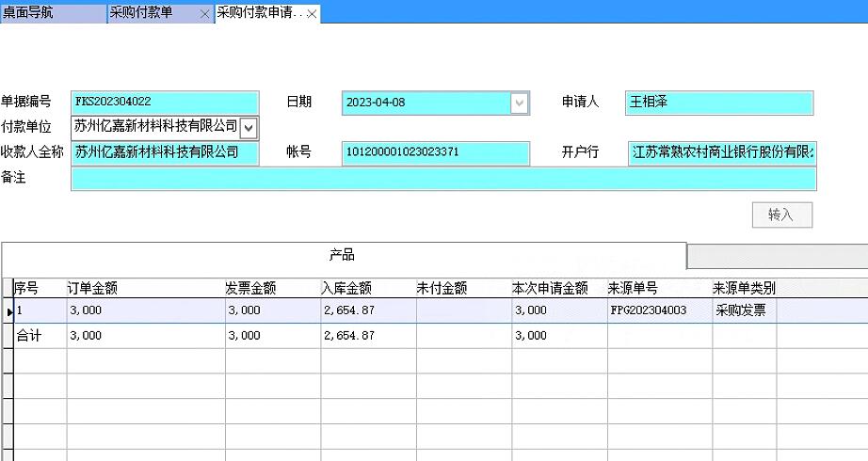Click the 开户行 bank field
This screenshot has height=461, width=868.
722,152
